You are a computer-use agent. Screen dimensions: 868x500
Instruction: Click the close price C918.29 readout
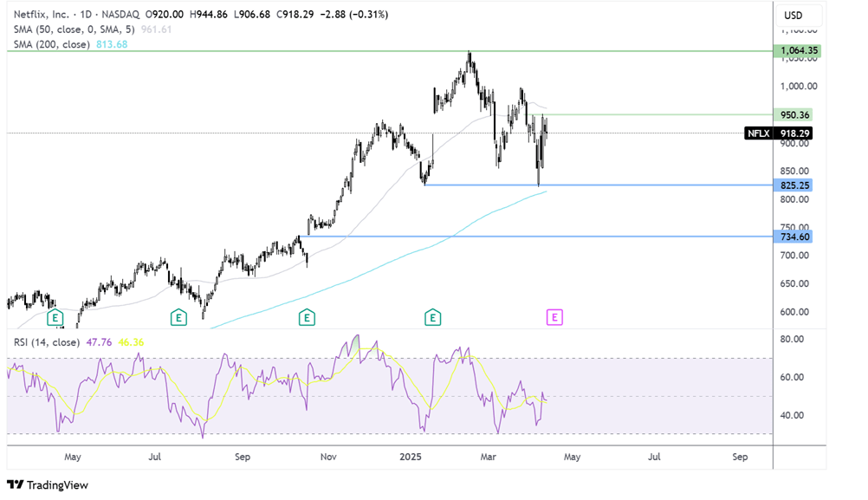click(295, 15)
